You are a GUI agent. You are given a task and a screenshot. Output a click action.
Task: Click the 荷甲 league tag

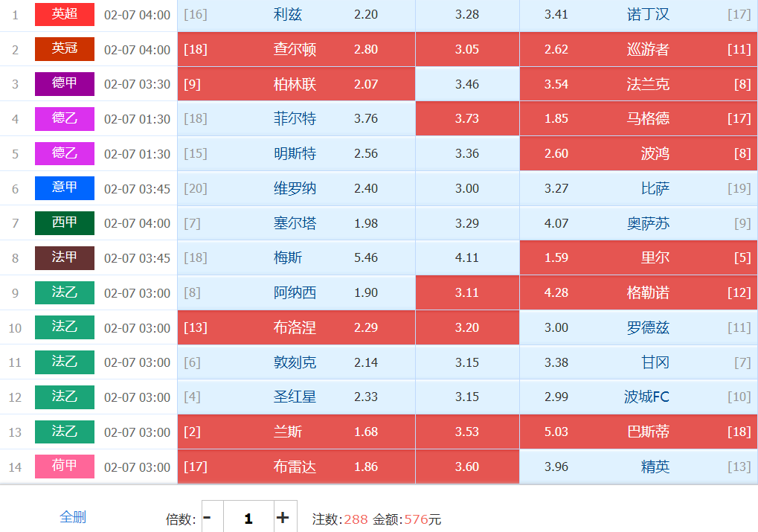65,467
